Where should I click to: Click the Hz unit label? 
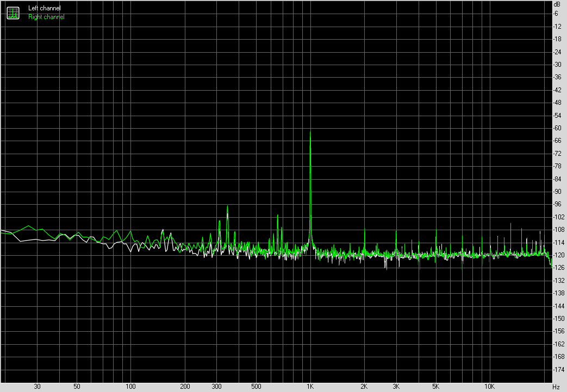[556, 387]
